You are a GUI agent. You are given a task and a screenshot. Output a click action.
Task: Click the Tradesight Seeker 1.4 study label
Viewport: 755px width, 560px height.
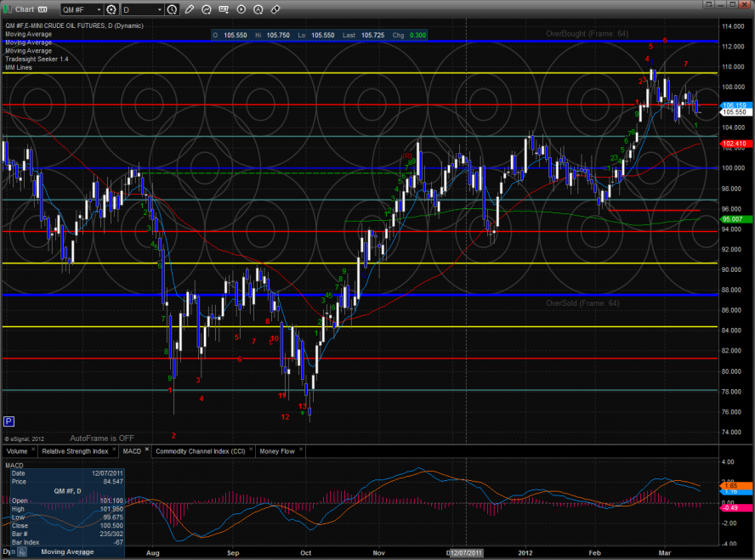pyautogui.click(x=36, y=59)
